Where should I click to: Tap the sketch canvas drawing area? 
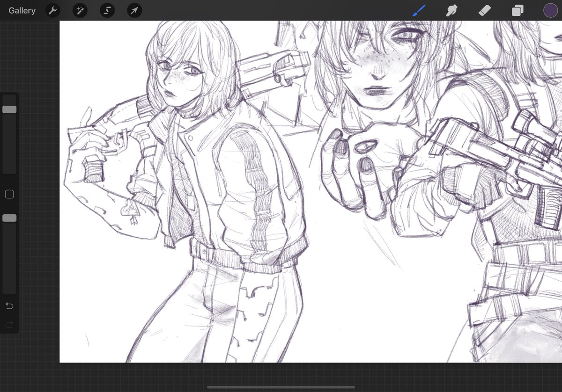pos(311,191)
